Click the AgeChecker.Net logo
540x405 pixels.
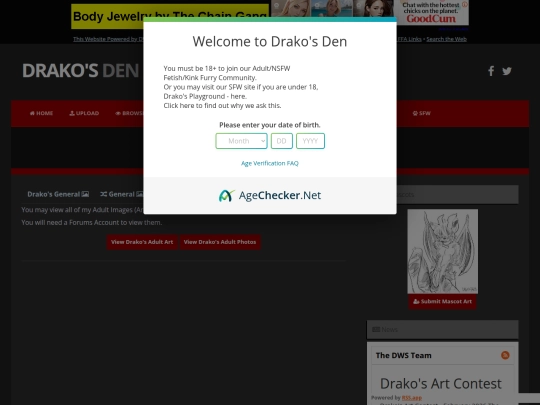pyautogui.click(x=270, y=195)
